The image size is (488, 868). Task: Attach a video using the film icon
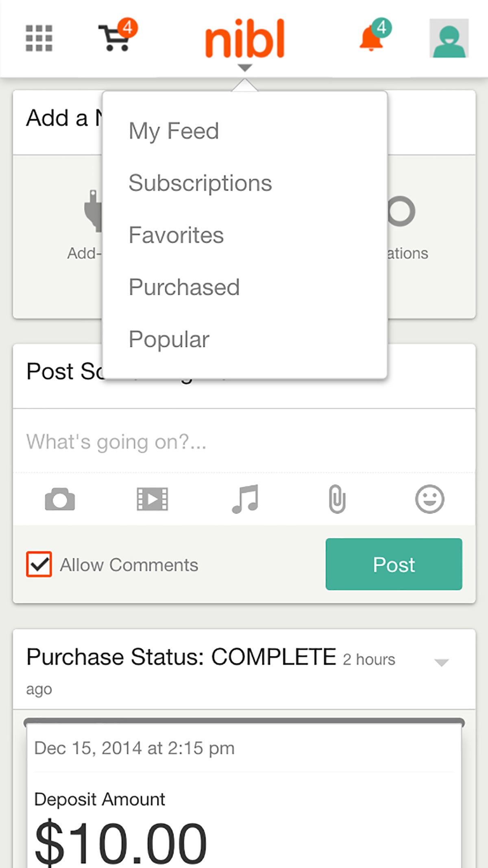click(x=152, y=499)
